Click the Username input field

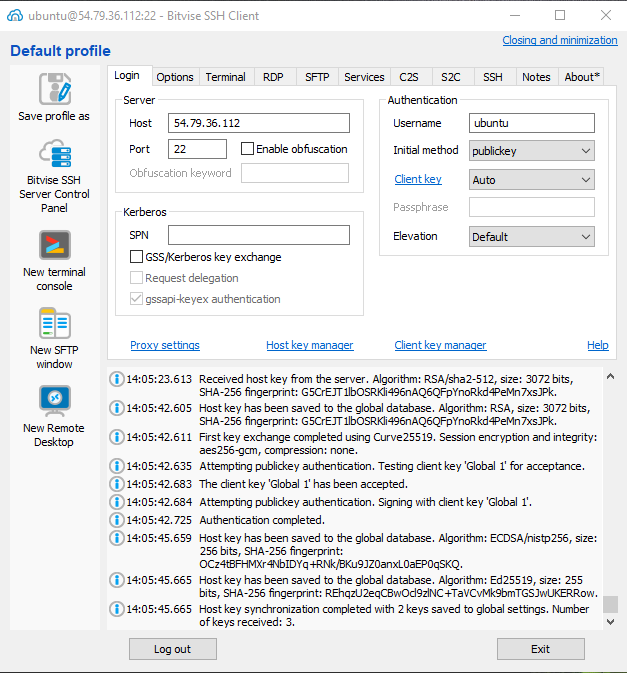pyautogui.click(x=532, y=123)
